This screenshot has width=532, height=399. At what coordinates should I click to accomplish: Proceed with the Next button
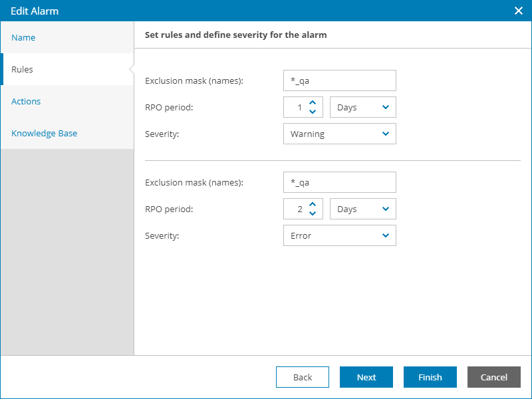366,377
